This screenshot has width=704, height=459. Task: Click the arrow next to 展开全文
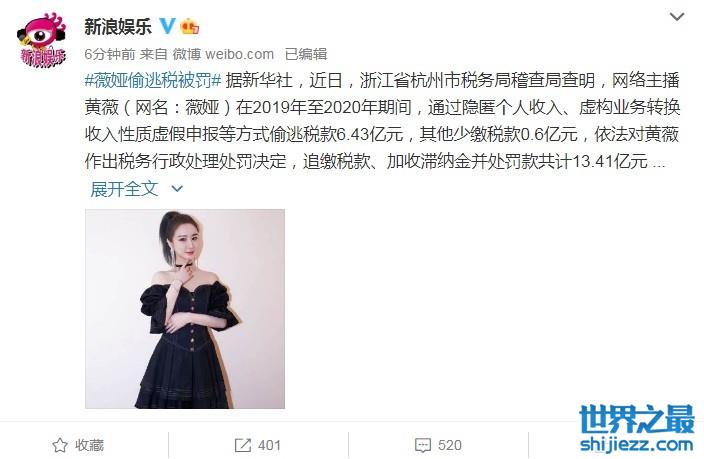point(177,189)
